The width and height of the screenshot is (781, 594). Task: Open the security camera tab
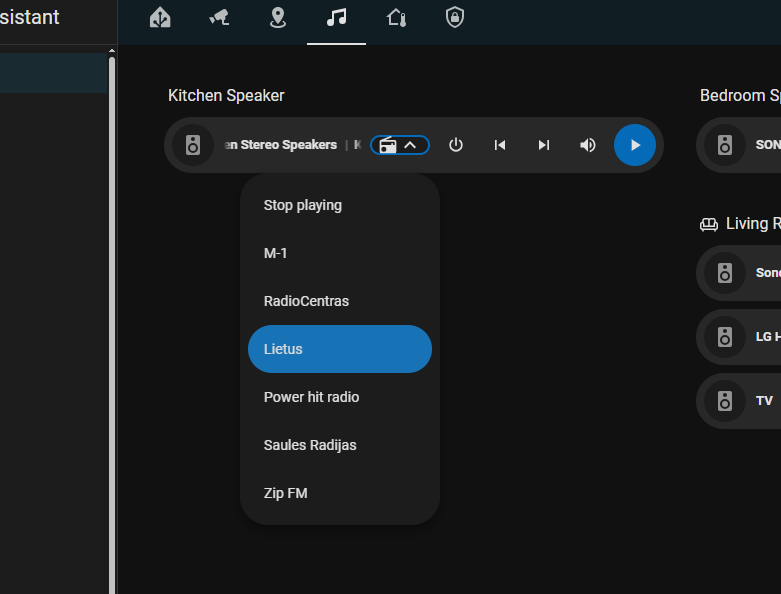219,18
